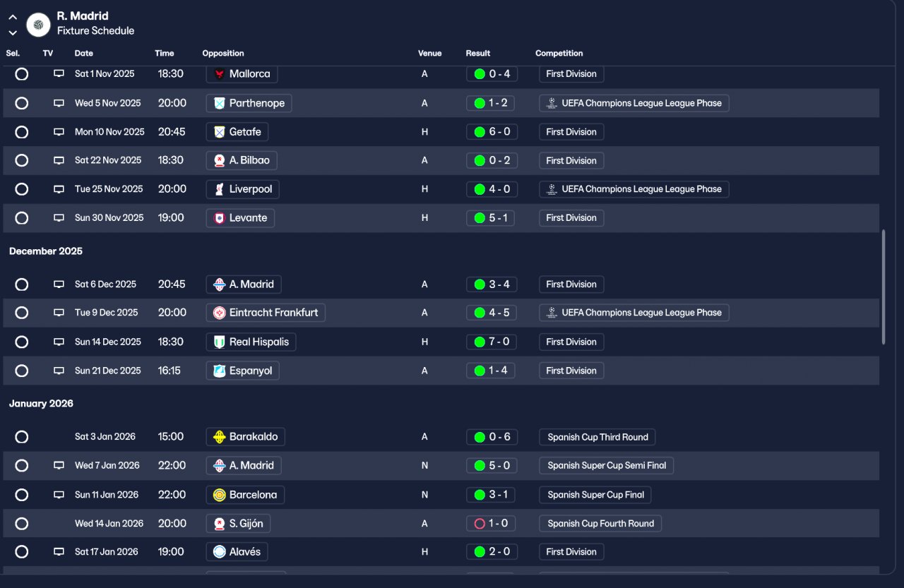Click the A. Bilbao club crest

coord(220,160)
